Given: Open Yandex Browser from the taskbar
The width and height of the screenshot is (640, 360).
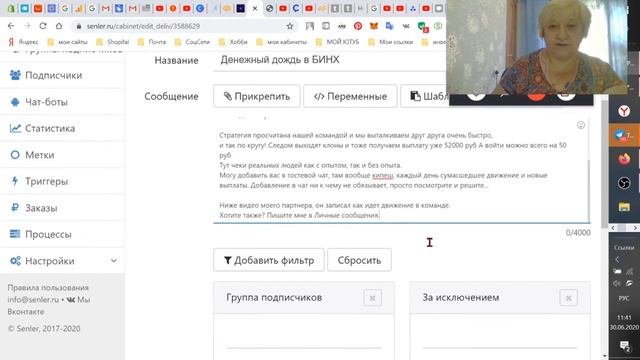Looking at the screenshot, I should (624, 111).
